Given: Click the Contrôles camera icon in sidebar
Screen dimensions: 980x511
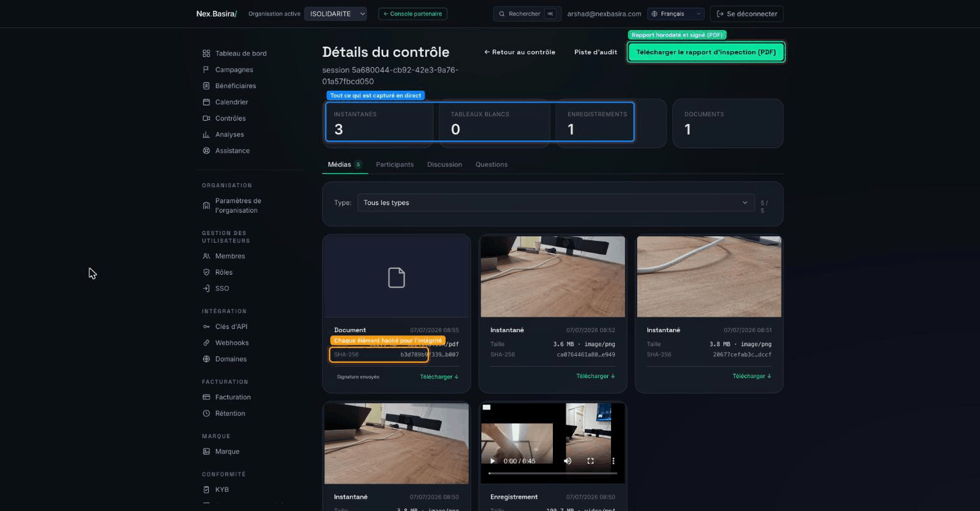Looking at the screenshot, I should click(206, 118).
